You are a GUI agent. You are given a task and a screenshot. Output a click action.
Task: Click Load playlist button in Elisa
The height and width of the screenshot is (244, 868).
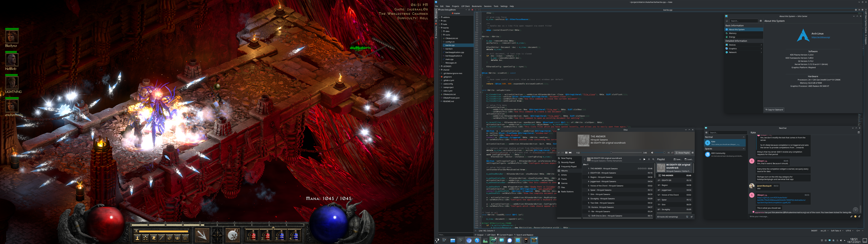(x=689, y=159)
